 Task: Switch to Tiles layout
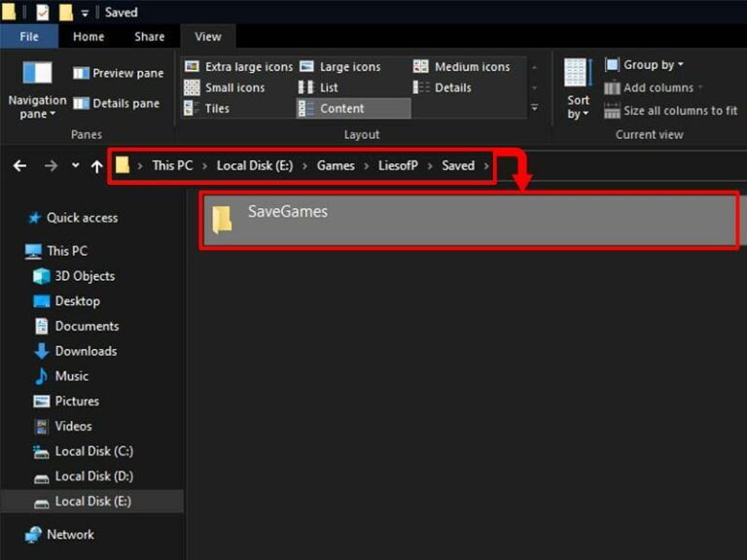207,109
